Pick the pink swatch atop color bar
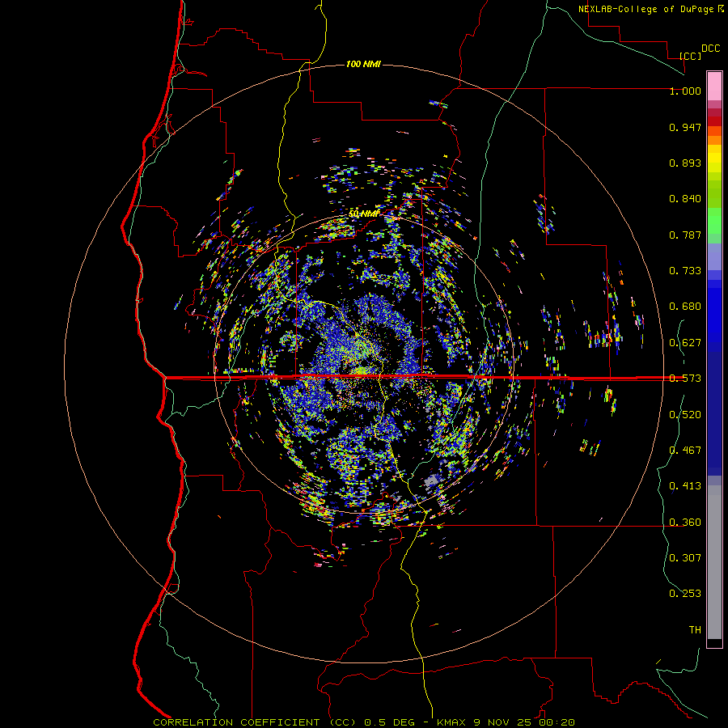Image resolution: width=728 pixels, height=728 pixels. point(714,86)
